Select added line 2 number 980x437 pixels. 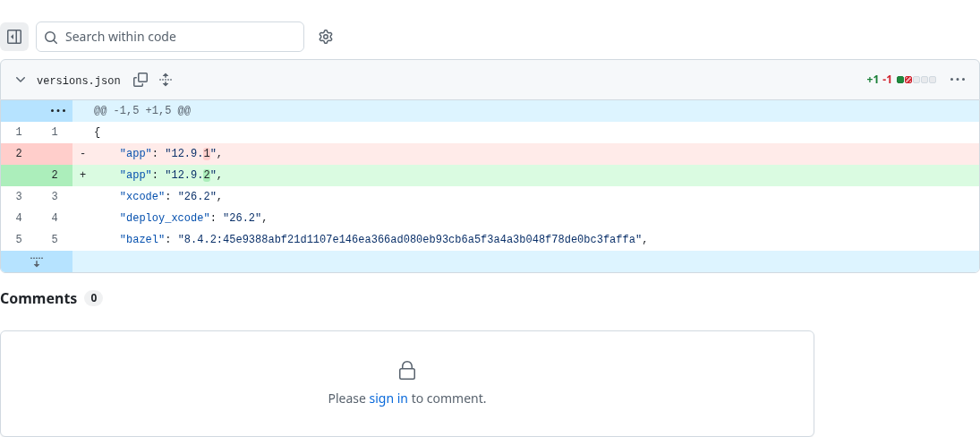[x=55, y=175]
